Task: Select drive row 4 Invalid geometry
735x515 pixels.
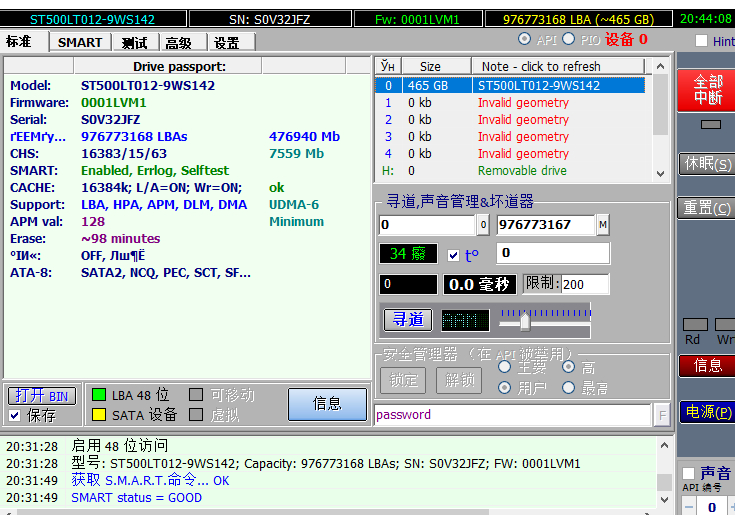Action: 510,154
